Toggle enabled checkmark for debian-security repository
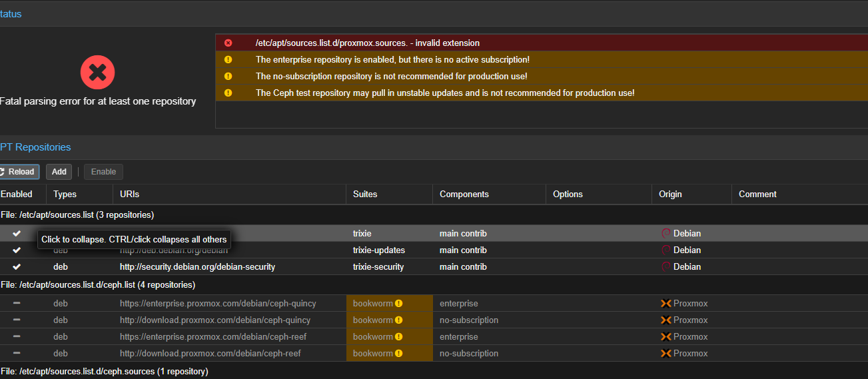Screen dimensions: 868x379 pyautogui.click(x=17, y=266)
